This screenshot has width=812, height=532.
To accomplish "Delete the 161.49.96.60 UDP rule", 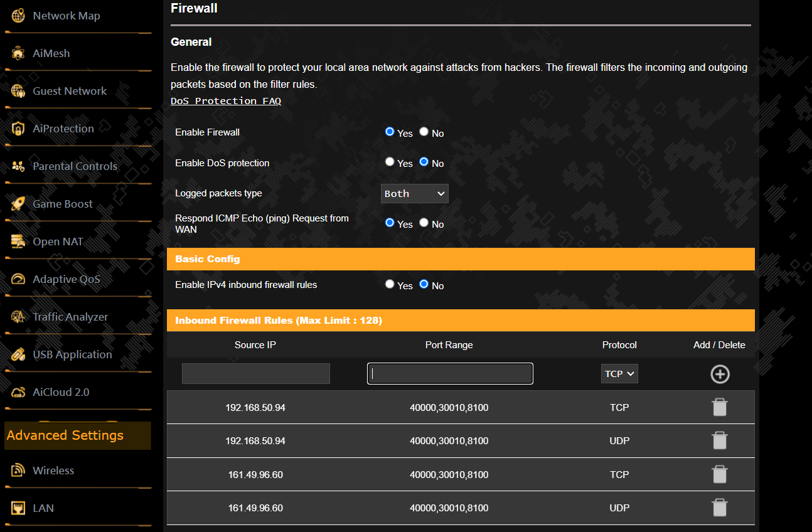I will pos(720,508).
